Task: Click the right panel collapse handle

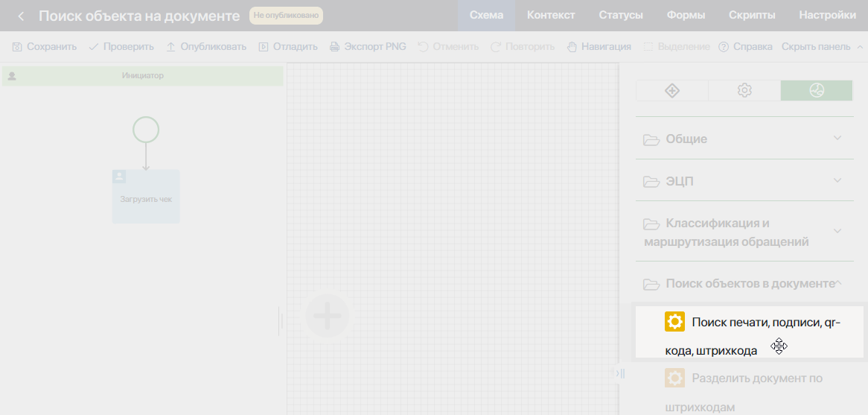Action: tap(621, 373)
